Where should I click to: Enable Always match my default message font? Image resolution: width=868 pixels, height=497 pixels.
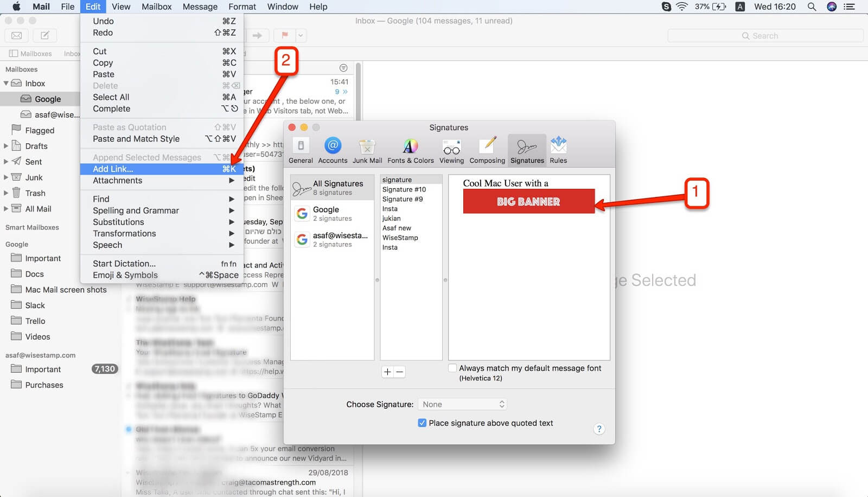click(x=452, y=368)
